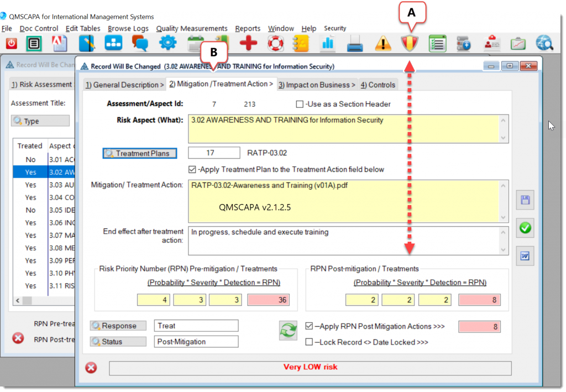This screenshot has height=392, width=566.
Task: Toggle Use as a Section Header checkbox
Action: pos(300,104)
